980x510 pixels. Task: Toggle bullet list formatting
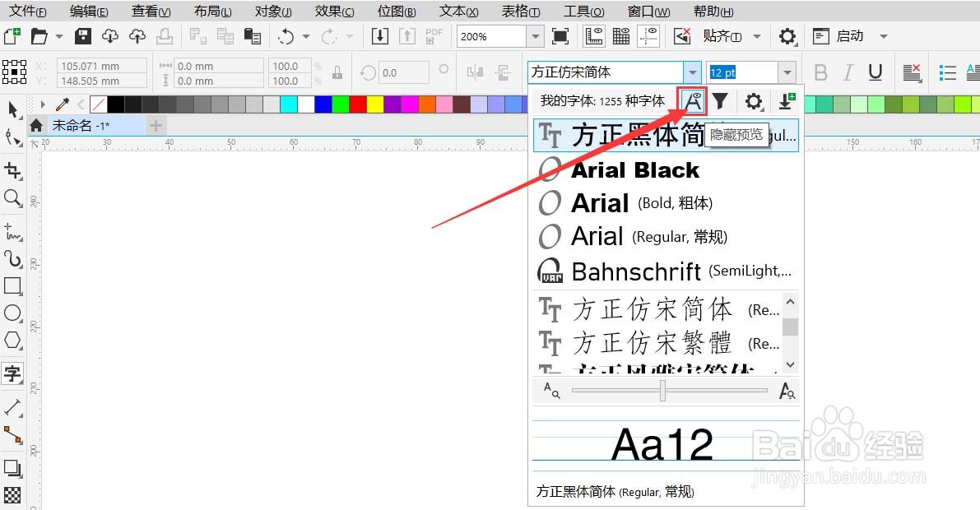(948, 72)
